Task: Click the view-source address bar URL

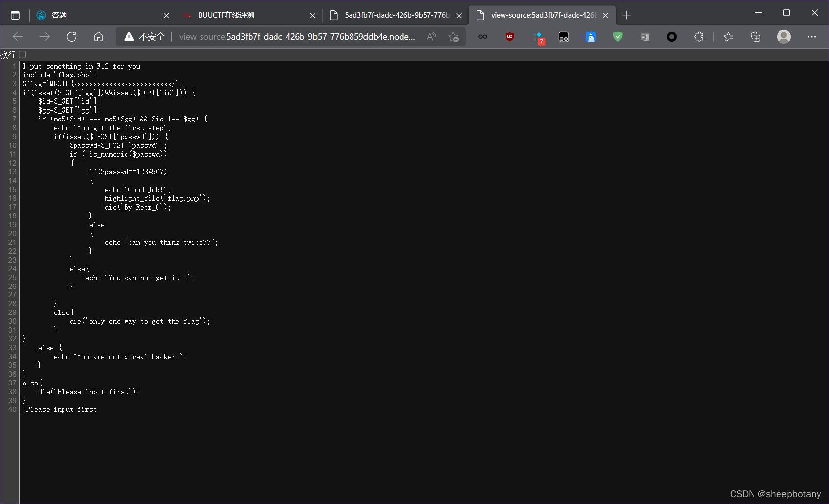Action: point(297,37)
